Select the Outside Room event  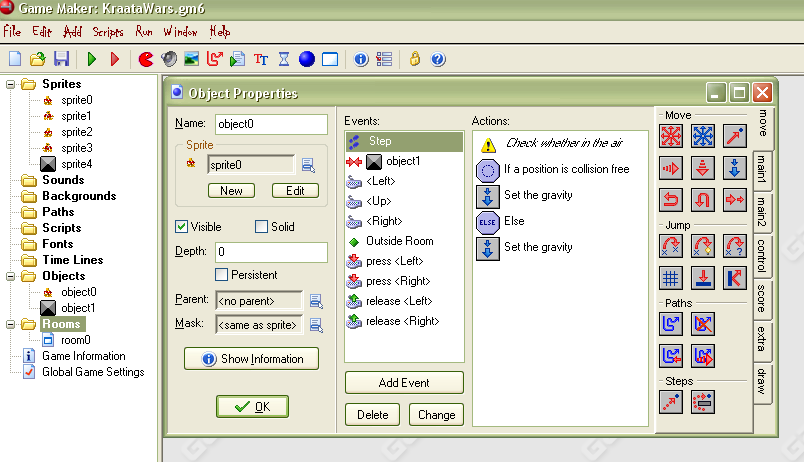(404, 241)
